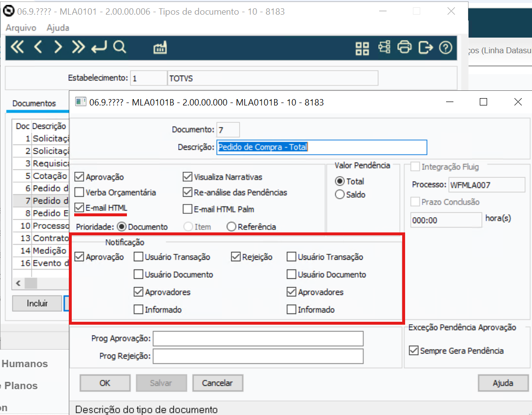This screenshot has width=532, height=415.
Task: Select document row 16 Evento
Action: [x=41, y=263]
